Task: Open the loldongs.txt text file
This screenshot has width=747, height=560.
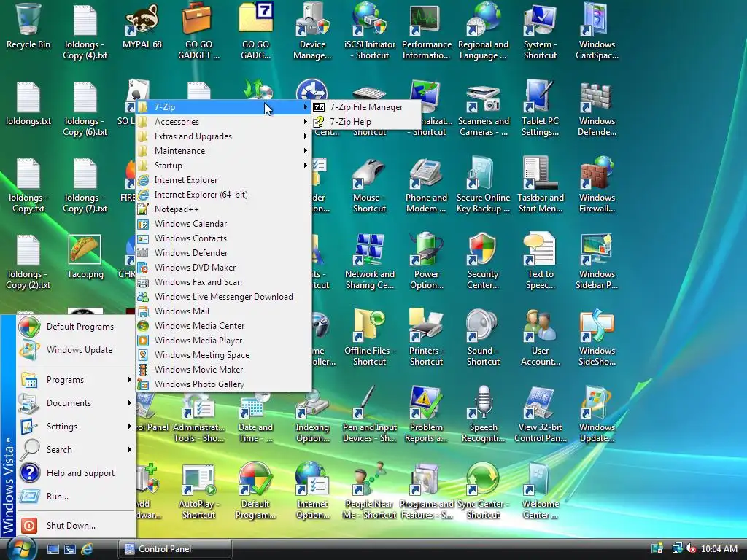Action: point(28,104)
